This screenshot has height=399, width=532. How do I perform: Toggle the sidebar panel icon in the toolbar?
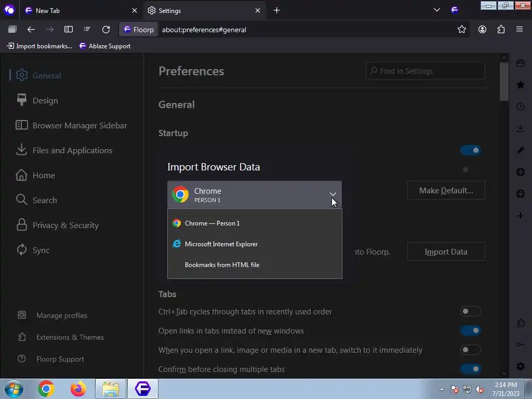69,30
